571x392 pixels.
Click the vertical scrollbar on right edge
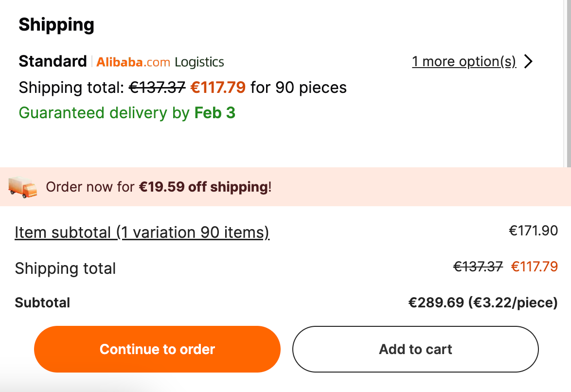[568, 84]
